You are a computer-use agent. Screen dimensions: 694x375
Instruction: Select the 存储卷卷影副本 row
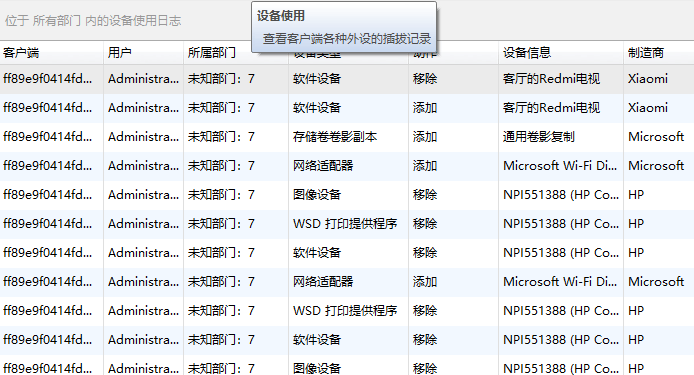point(347,137)
